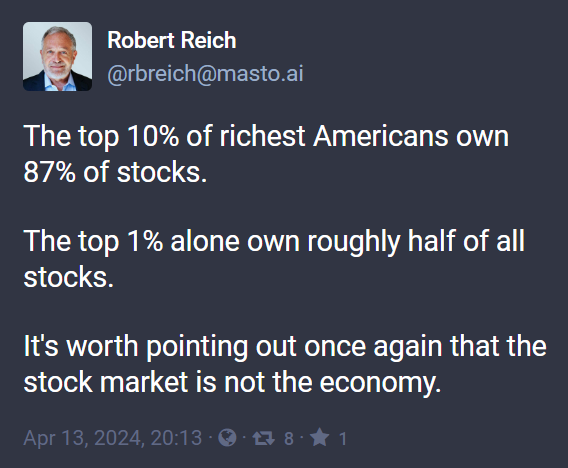Click 'stock market is not the economy.' line

coord(233,383)
